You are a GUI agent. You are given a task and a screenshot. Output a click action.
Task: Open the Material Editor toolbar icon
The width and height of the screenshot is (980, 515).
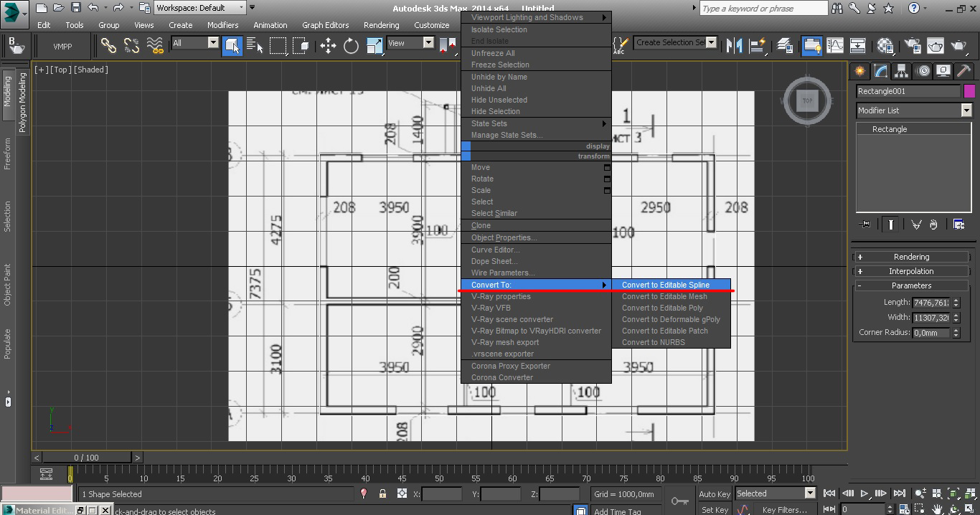(x=885, y=46)
